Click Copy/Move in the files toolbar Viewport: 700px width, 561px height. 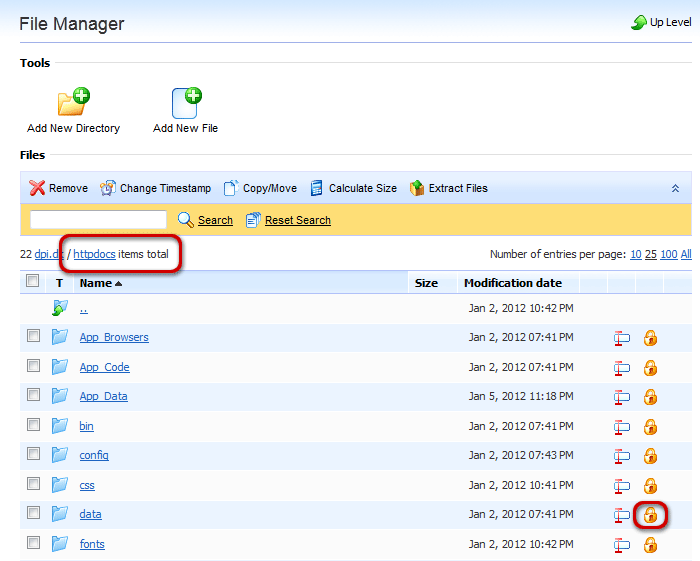(260, 188)
